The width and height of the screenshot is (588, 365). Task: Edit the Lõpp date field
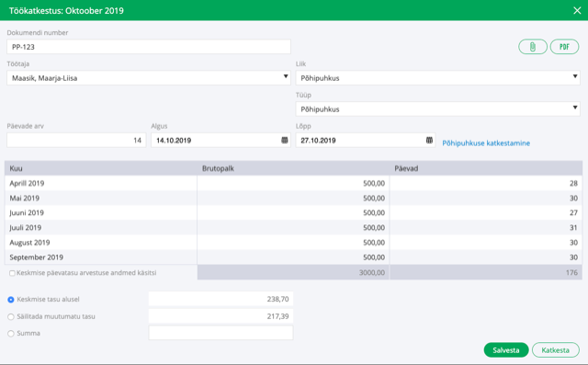366,141
